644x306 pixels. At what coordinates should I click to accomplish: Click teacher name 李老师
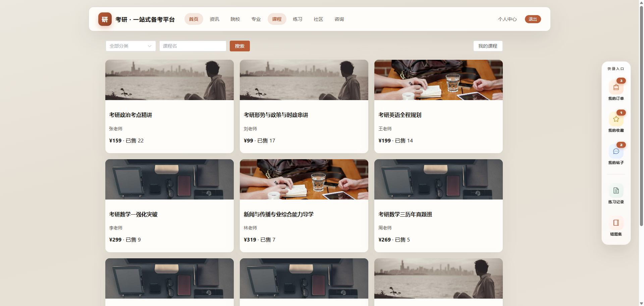pyautogui.click(x=116, y=228)
